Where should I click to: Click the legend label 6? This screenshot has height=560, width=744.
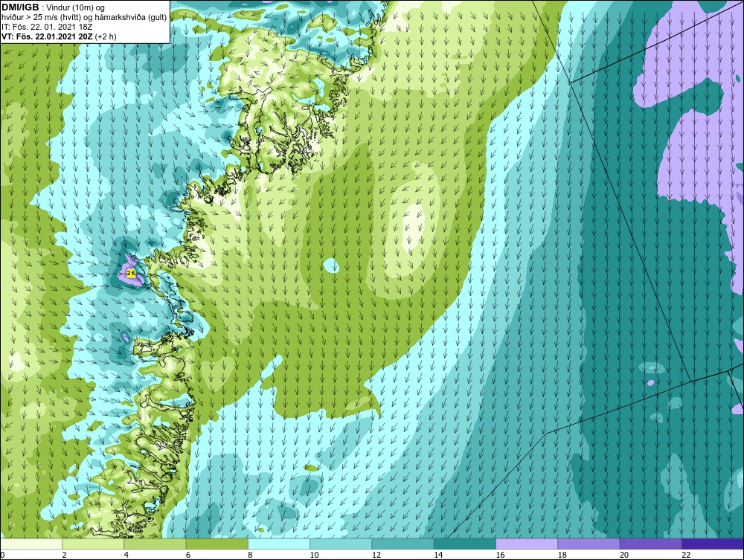[188, 555]
